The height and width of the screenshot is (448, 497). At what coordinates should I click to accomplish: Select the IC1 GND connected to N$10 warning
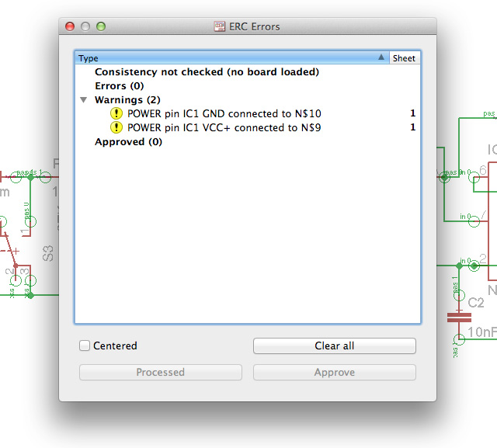tap(224, 113)
